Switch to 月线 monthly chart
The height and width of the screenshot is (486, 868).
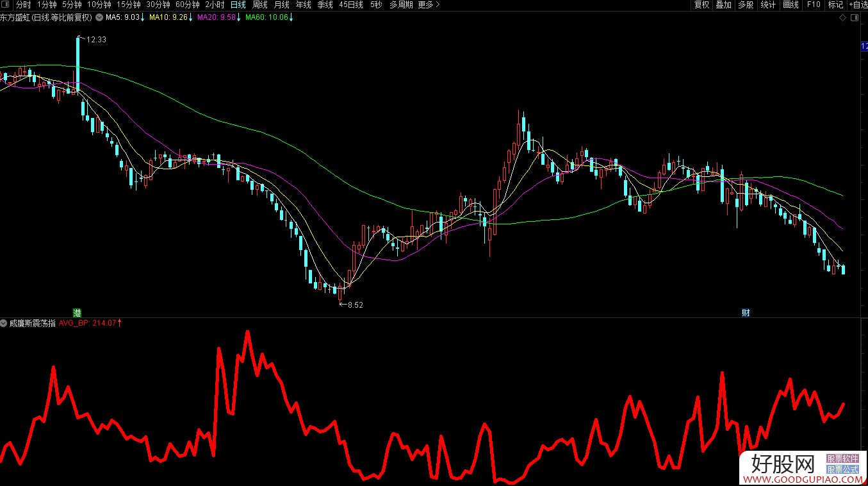click(282, 4)
